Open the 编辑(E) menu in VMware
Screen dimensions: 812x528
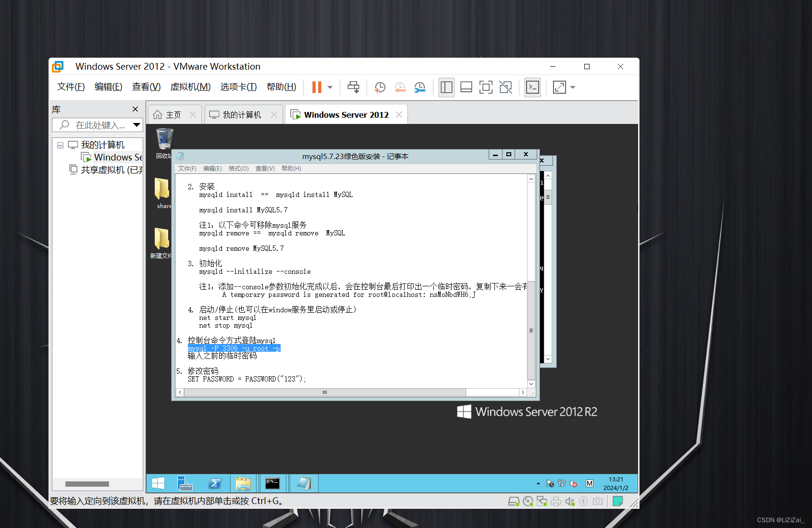pos(109,87)
